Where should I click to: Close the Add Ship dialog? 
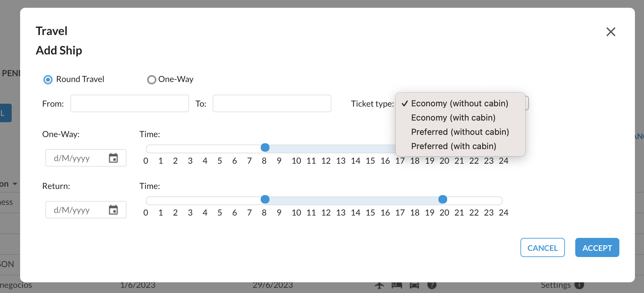click(x=611, y=32)
